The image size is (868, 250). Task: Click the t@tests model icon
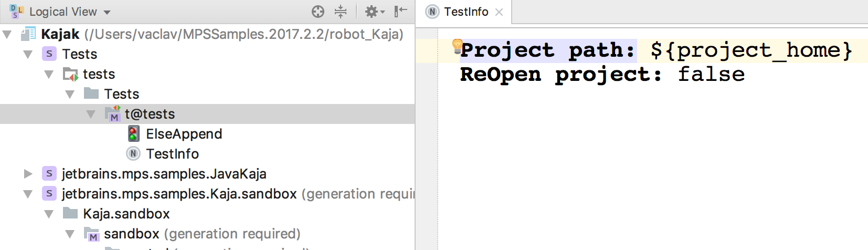[113, 114]
